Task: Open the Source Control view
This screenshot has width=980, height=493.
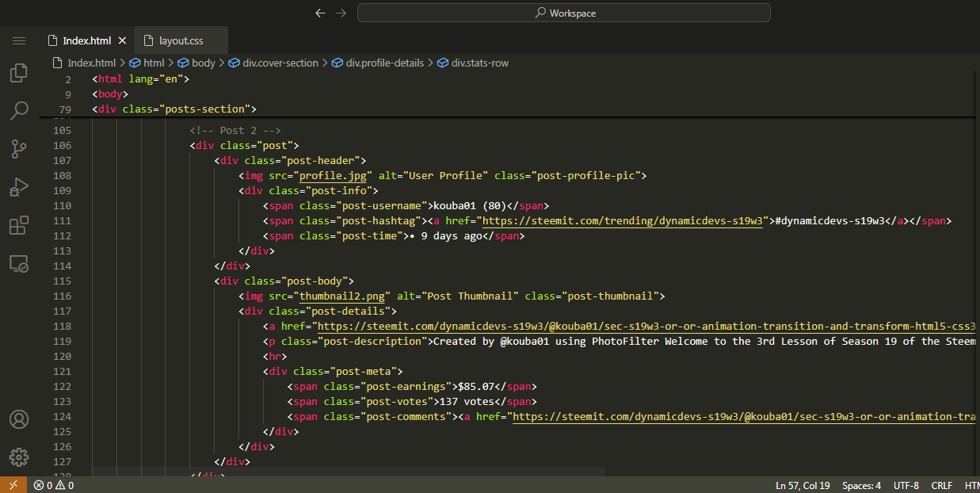Action: 19,148
